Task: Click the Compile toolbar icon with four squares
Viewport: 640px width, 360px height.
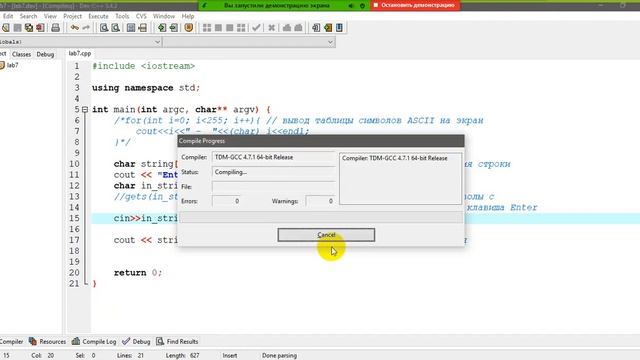Action: (207, 28)
